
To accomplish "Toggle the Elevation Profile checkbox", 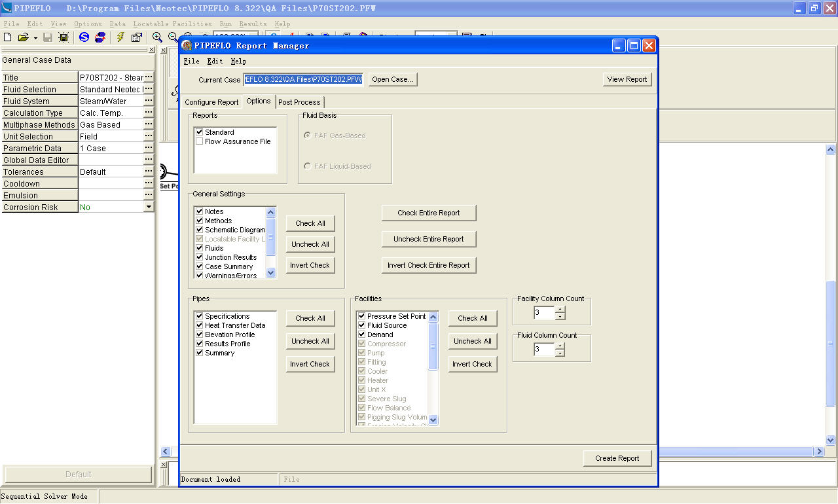I will [199, 334].
